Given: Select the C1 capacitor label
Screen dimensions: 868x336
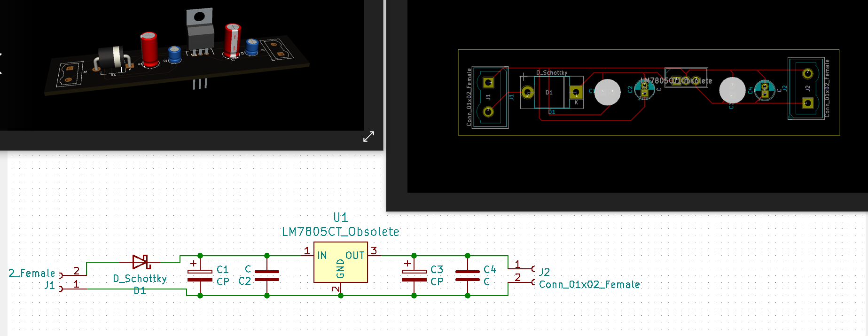Looking at the screenshot, I should [x=222, y=270].
